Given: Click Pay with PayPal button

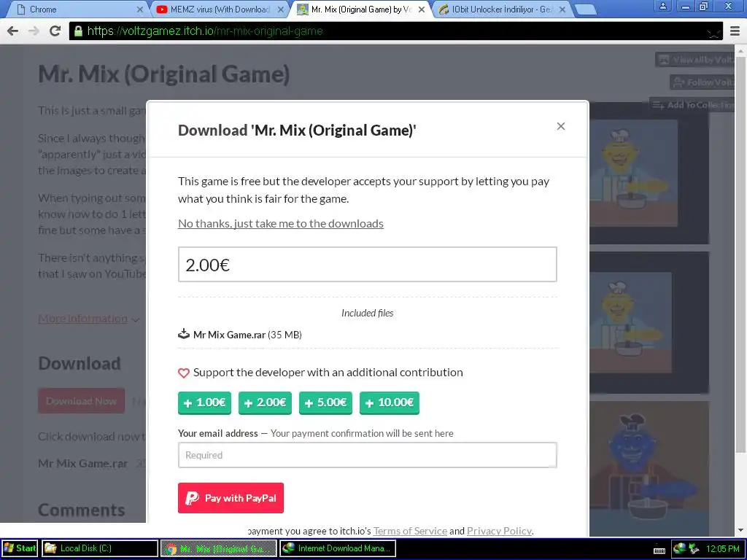Looking at the screenshot, I should click(231, 498).
